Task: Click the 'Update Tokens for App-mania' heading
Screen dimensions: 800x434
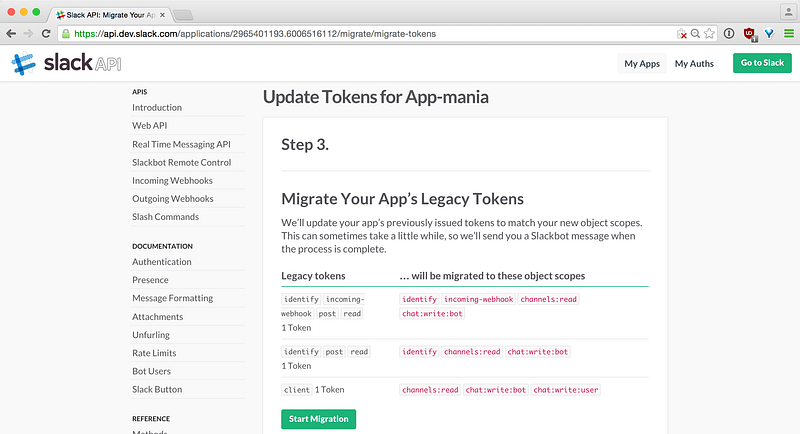Action: click(376, 97)
